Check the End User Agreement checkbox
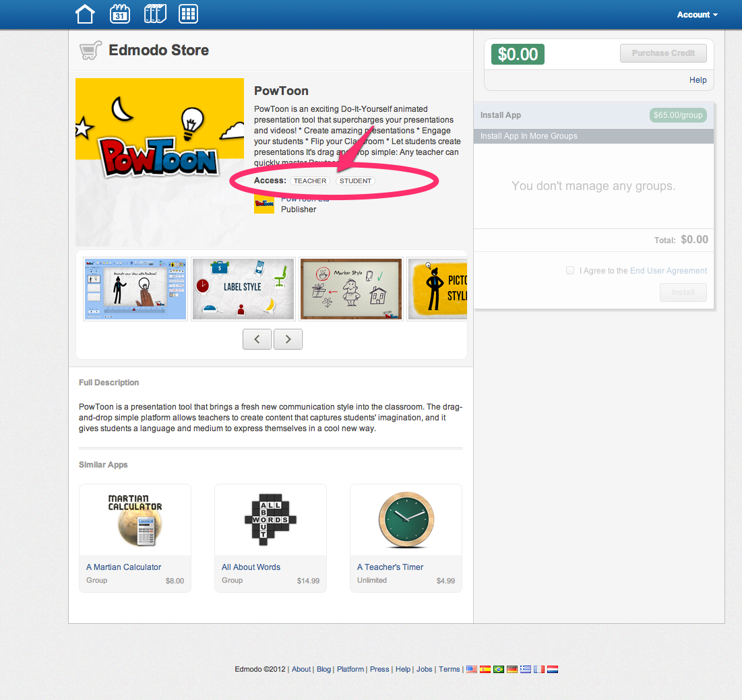Viewport: 742px width, 700px height. coord(570,270)
